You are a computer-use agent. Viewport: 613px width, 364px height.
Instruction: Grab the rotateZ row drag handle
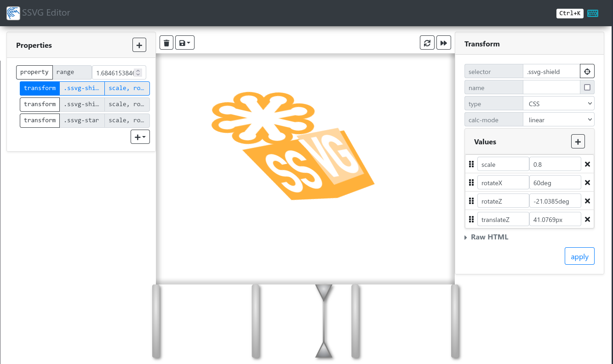click(471, 201)
